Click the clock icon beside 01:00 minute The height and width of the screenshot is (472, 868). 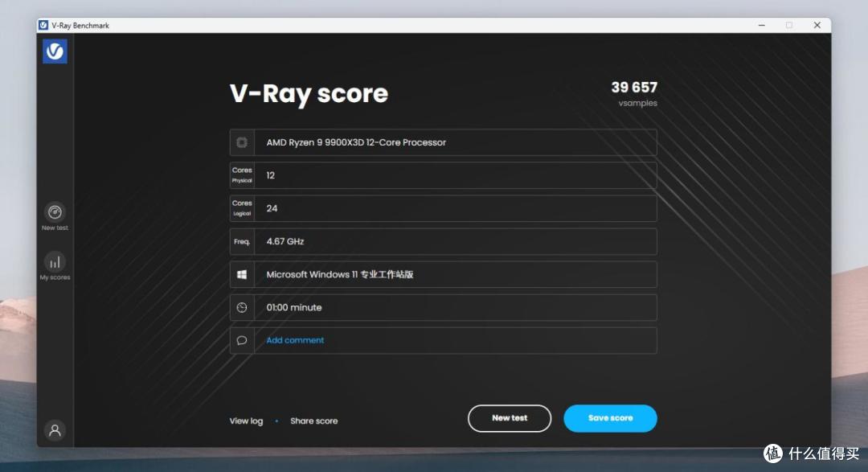coord(242,307)
